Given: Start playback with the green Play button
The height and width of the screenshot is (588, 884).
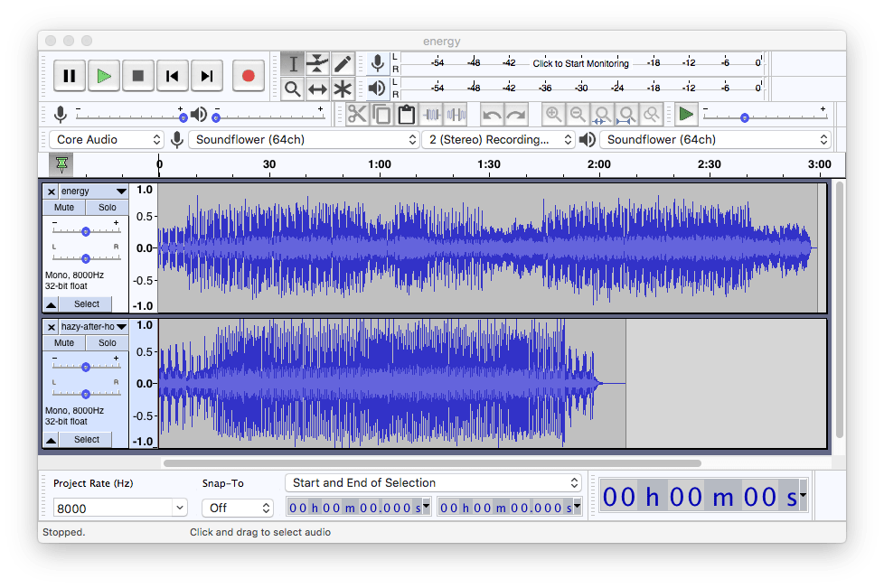Looking at the screenshot, I should click(x=104, y=76).
